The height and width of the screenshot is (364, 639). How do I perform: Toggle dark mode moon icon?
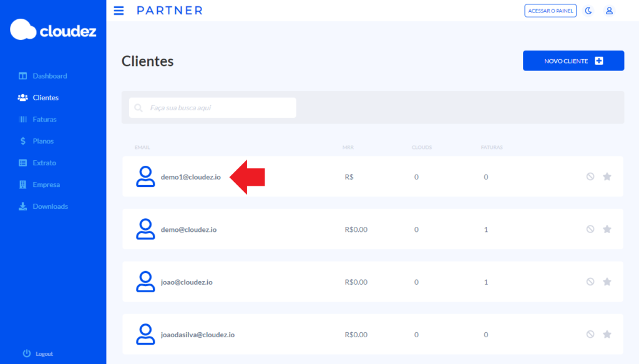(588, 11)
